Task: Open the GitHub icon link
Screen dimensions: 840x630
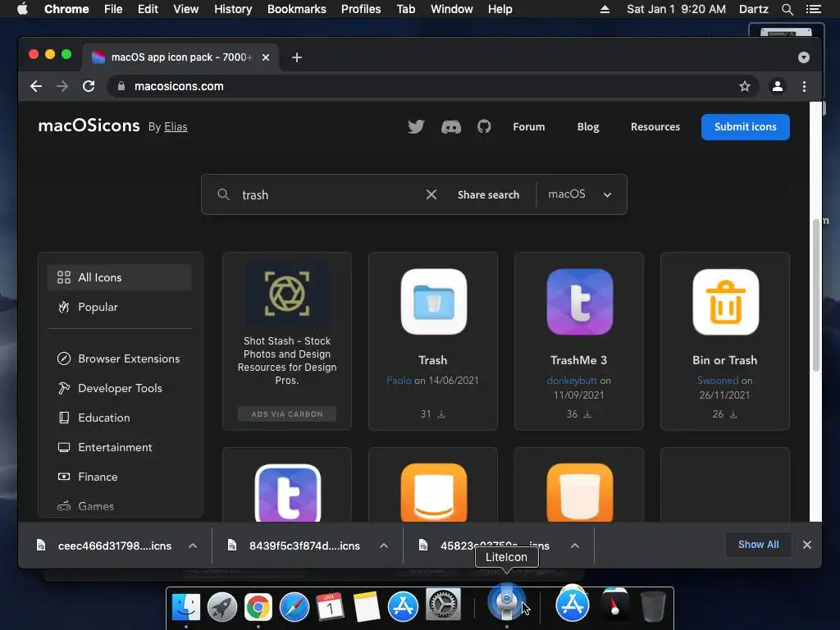Action: tap(484, 127)
